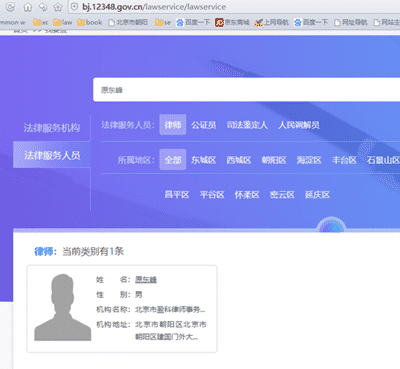Filter by district 石景山区
400x369 pixels.
[x=383, y=160]
